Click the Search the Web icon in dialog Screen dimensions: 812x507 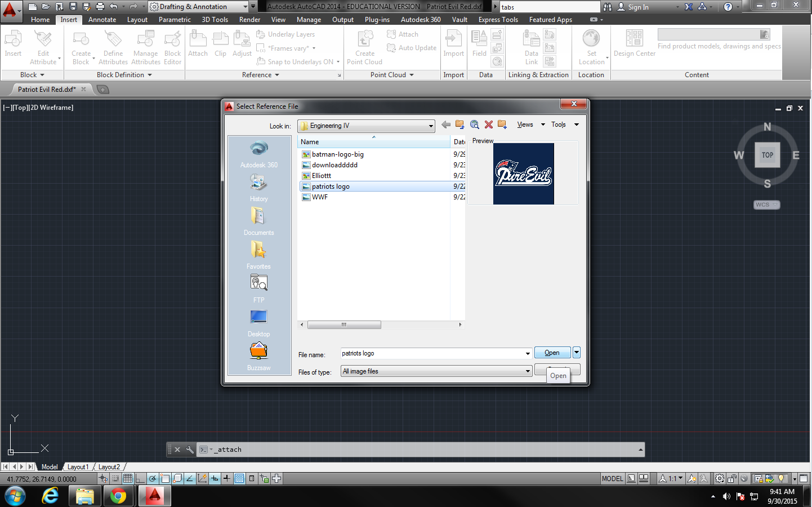coord(475,124)
